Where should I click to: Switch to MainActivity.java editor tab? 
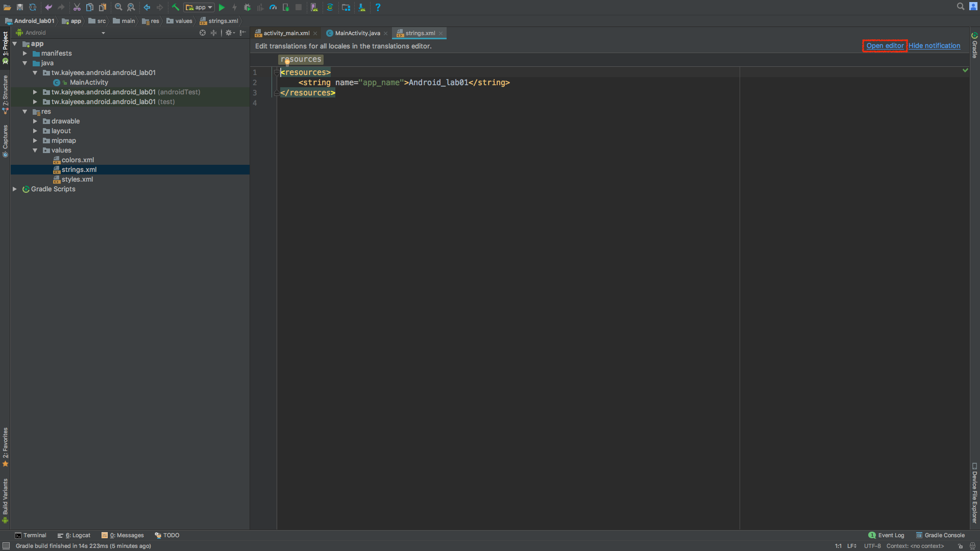click(x=357, y=33)
